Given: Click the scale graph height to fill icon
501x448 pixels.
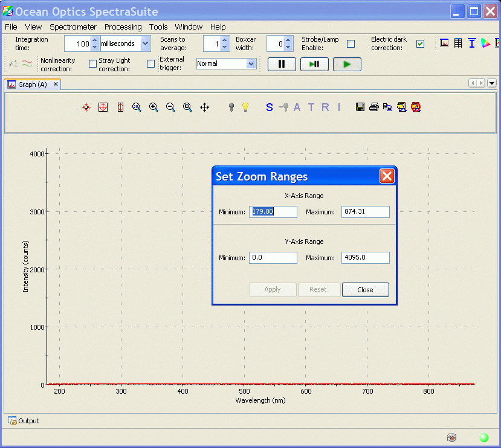Looking at the screenshot, I should pos(120,107).
